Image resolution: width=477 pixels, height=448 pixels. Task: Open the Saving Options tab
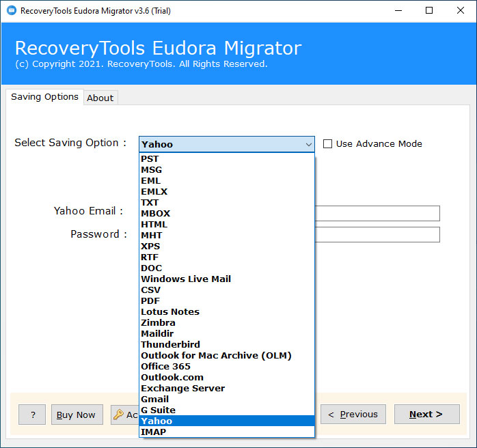click(x=44, y=97)
